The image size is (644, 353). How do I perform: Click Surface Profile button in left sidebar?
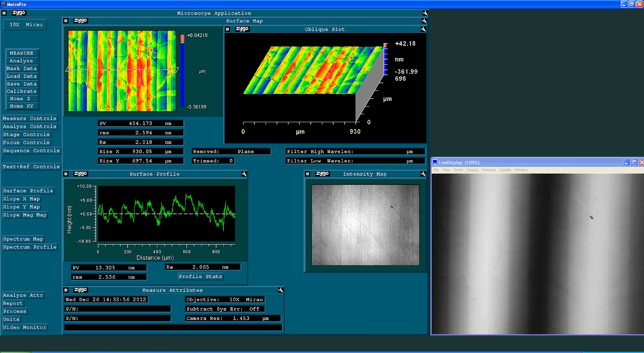[28, 191]
